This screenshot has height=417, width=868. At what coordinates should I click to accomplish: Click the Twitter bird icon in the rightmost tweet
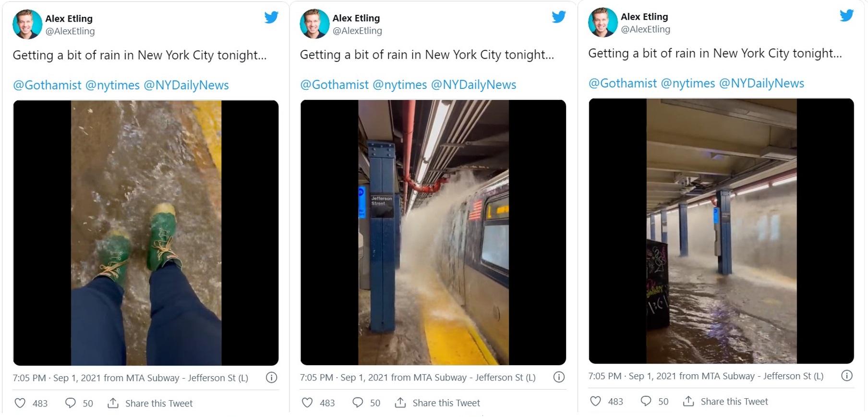(x=846, y=16)
